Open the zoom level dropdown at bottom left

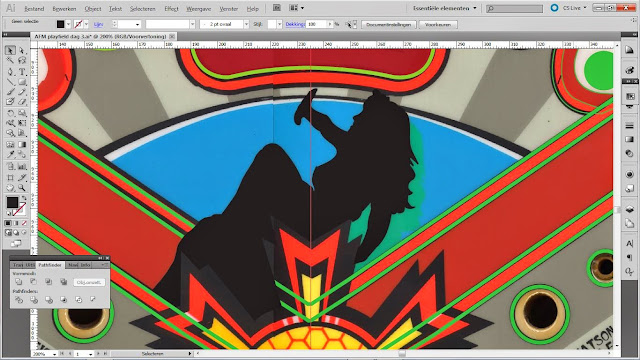point(54,354)
